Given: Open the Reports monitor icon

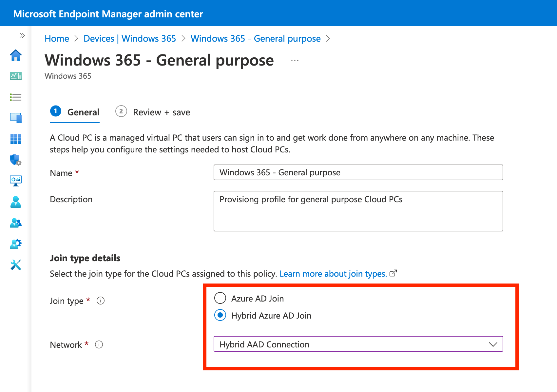Looking at the screenshot, I should pos(16,181).
